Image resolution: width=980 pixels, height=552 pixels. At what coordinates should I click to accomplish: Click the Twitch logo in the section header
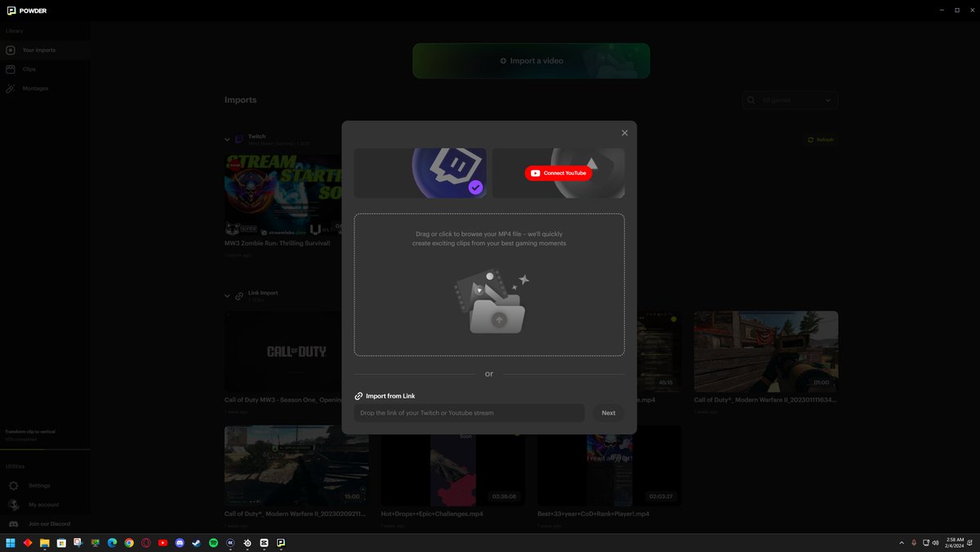click(x=239, y=140)
